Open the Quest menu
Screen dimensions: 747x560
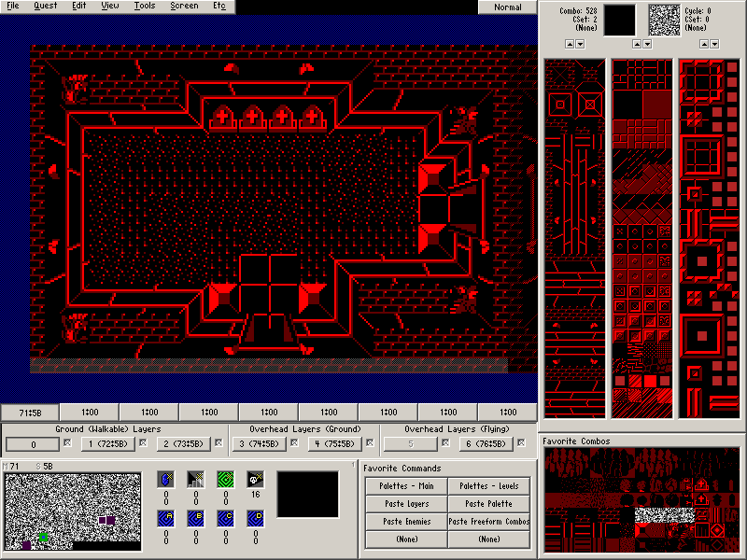click(x=45, y=6)
